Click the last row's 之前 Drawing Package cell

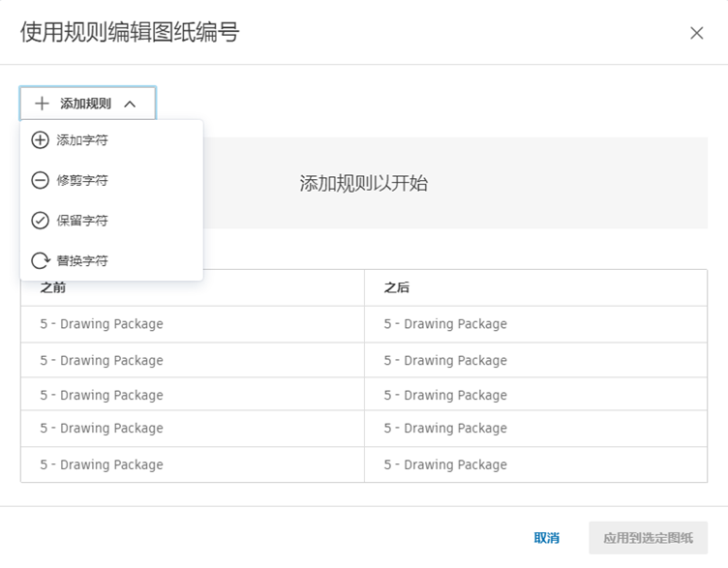[102, 464]
